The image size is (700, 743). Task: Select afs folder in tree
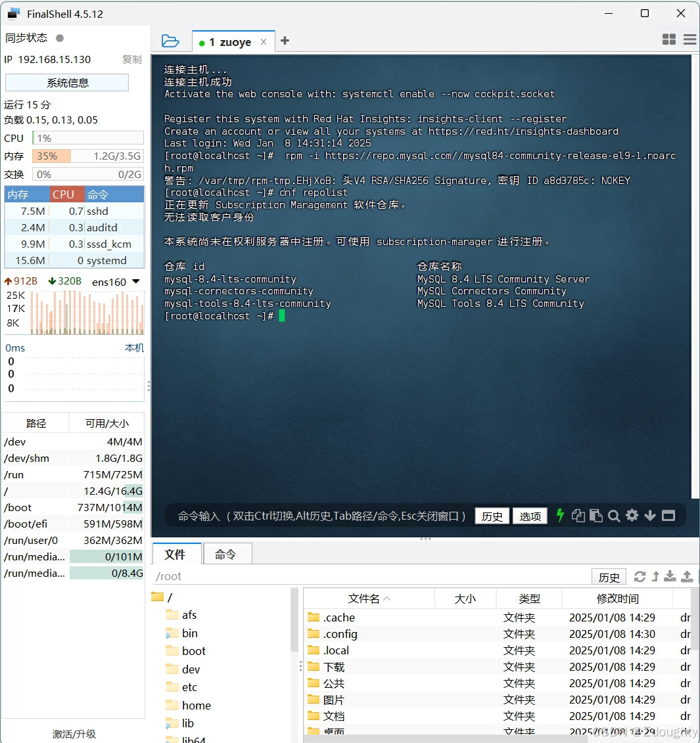pyautogui.click(x=181, y=615)
